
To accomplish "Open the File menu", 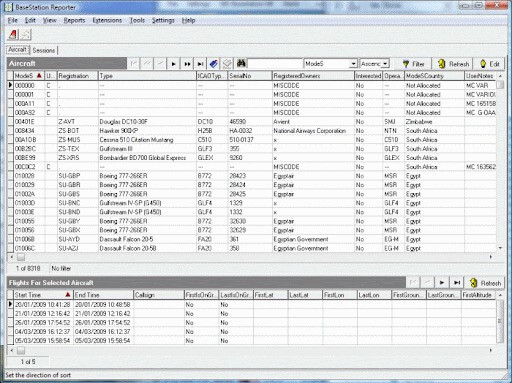I will [x=13, y=20].
